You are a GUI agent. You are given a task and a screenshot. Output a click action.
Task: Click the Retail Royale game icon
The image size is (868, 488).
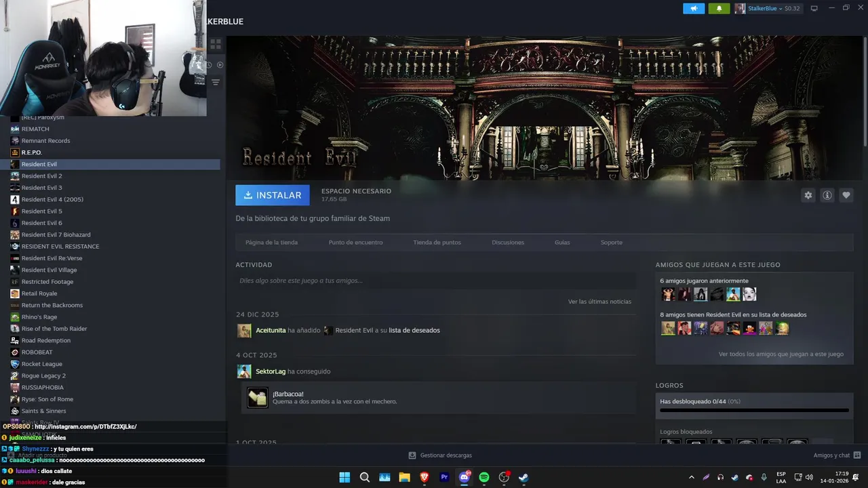pyautogui.click(x=15, y=293)
